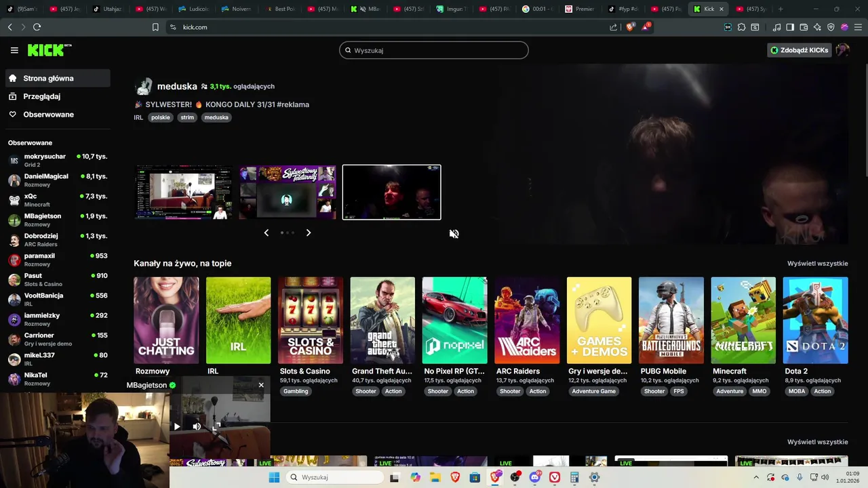
Task: Open user profile avatar on Kick
Action: 842,50
